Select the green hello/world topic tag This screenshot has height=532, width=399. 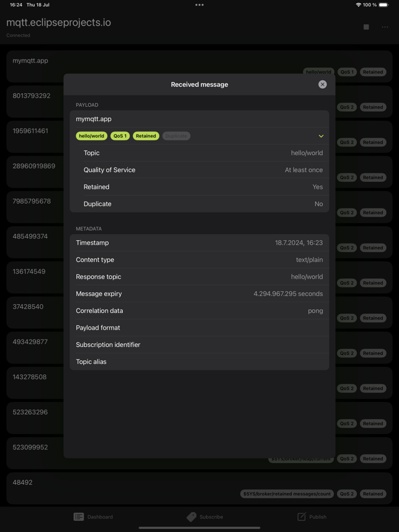[92, 136]
